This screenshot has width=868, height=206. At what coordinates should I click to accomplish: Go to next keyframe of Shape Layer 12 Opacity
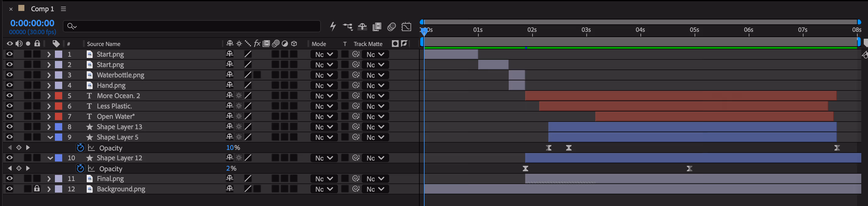point(28,168)
